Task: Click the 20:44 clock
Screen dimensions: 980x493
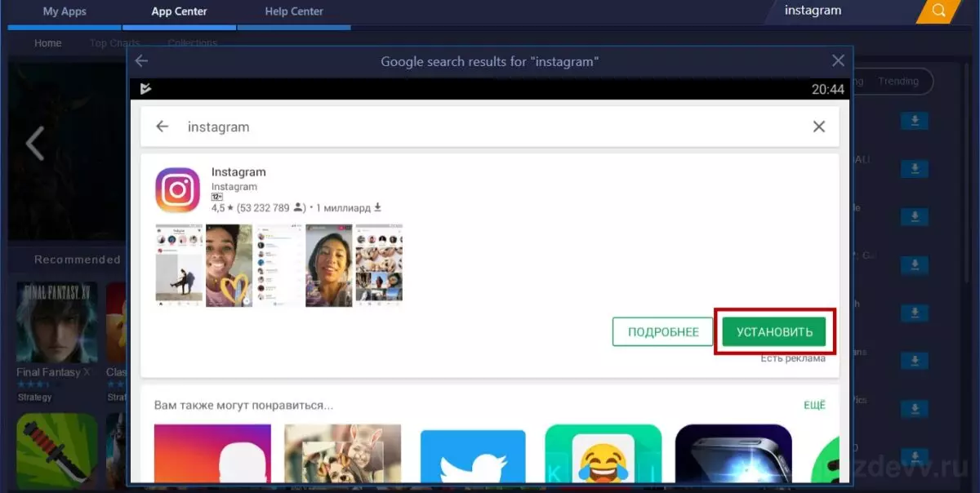Action: click(828, 89)
